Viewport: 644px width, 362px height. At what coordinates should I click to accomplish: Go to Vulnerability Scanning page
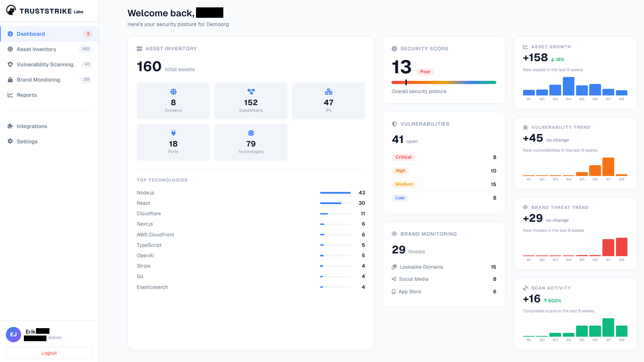[49, 64]
